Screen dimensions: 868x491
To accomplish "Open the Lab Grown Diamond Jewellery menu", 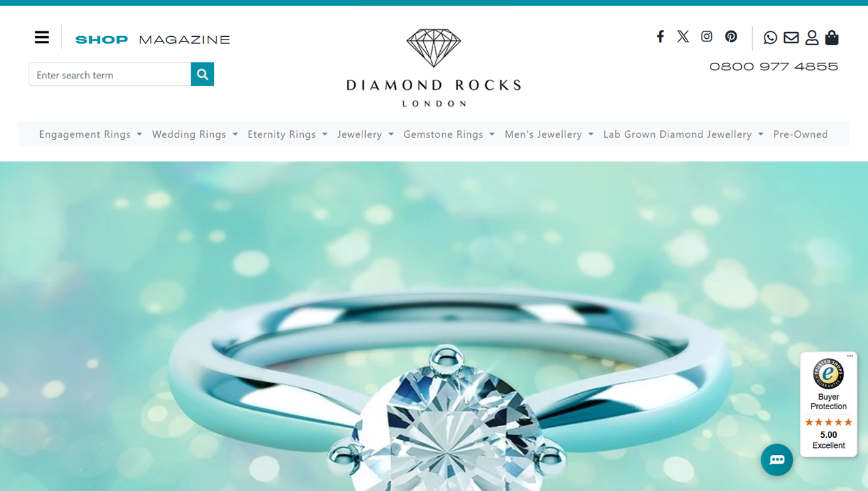I will (x=683, y=134).
